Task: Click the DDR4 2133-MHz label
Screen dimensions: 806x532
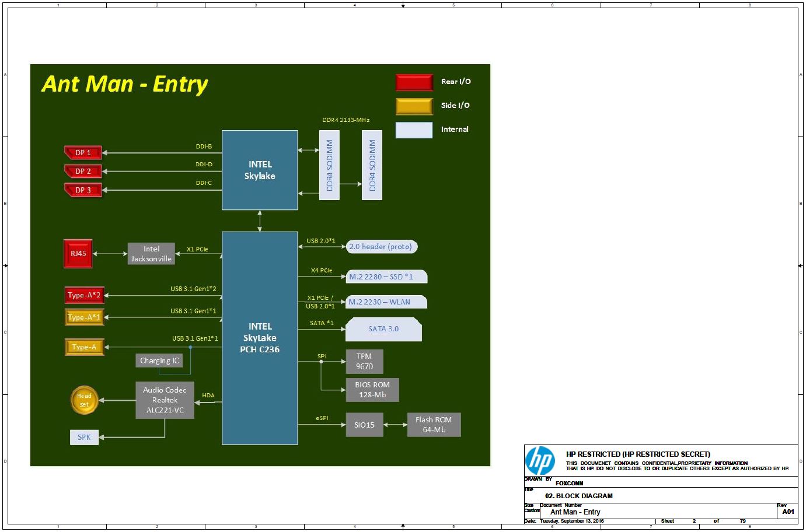Action: (346, 120)
